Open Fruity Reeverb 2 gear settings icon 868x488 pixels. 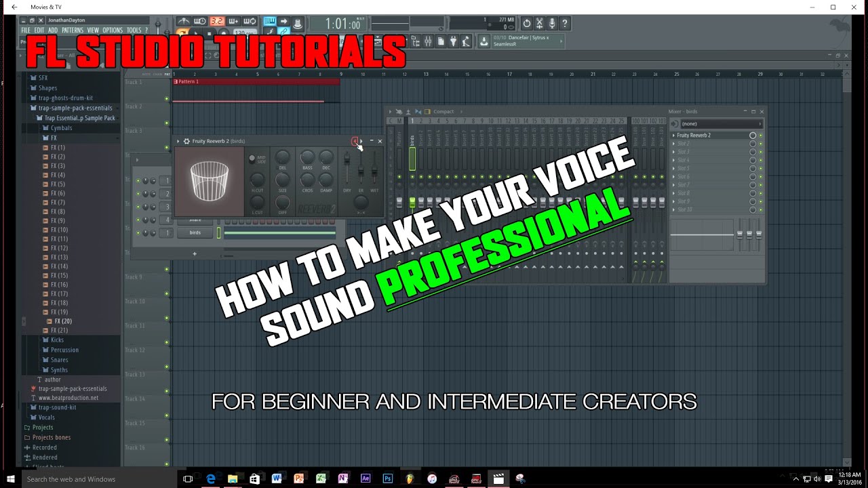tap(186, 141)
